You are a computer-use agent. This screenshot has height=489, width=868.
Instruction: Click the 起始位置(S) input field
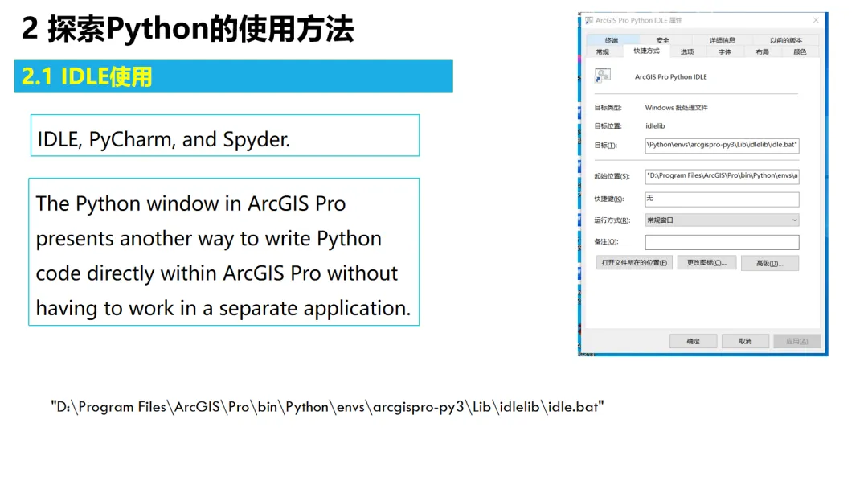point(722,176)
